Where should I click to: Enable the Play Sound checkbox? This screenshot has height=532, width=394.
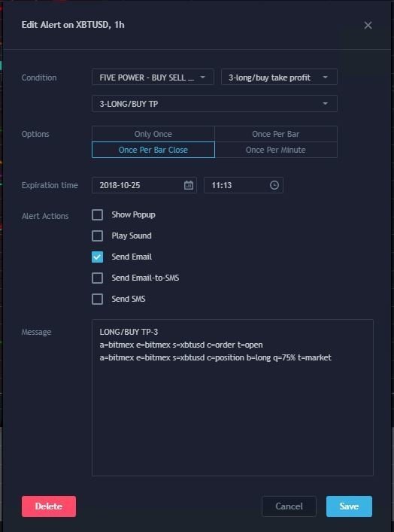pos(97,236)
